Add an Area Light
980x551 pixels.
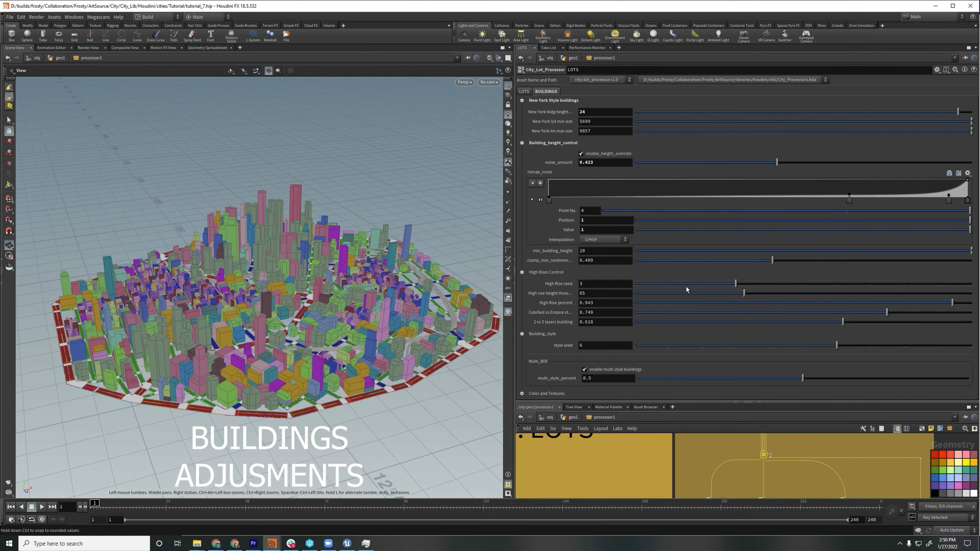[x=521, y=36]
